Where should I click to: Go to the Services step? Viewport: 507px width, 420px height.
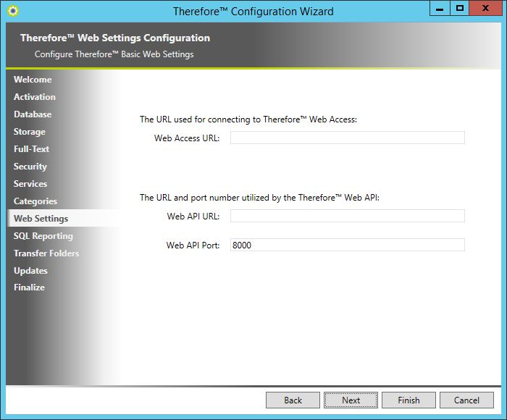point(30,184)
